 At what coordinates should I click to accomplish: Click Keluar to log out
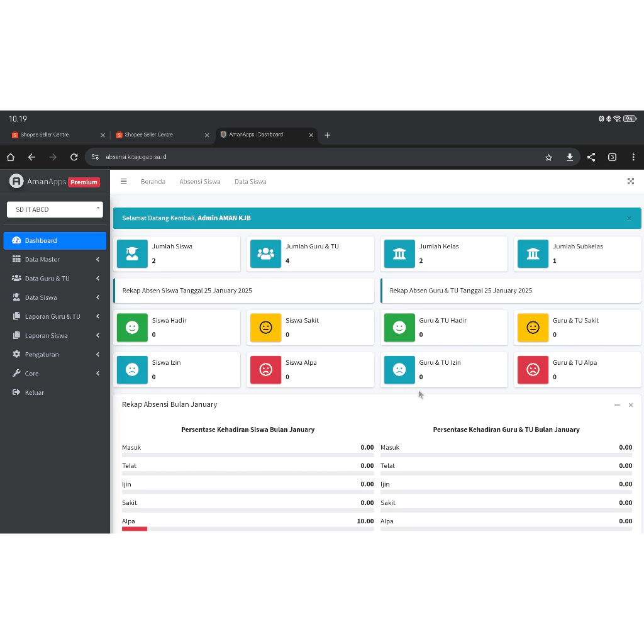pos(34,392)
